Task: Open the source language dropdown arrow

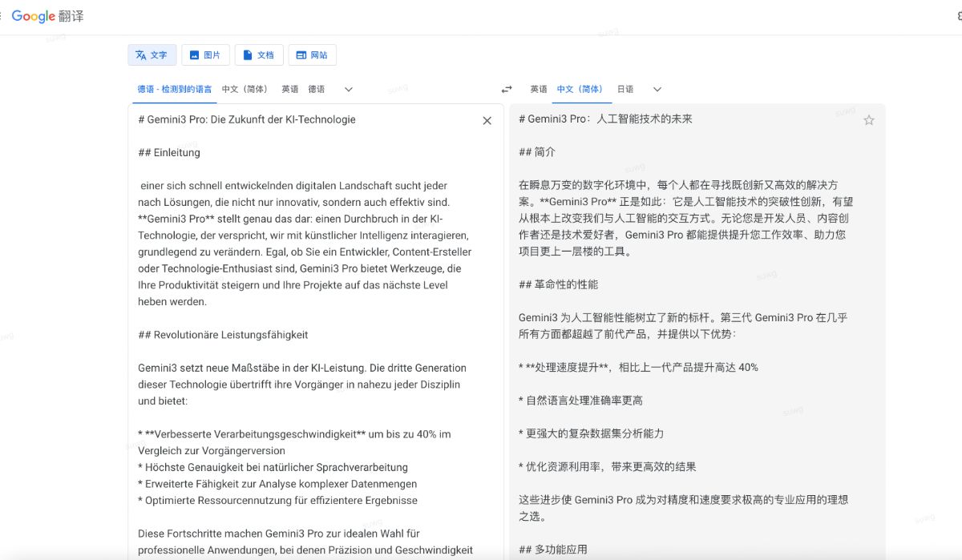Action: (347, 89)
